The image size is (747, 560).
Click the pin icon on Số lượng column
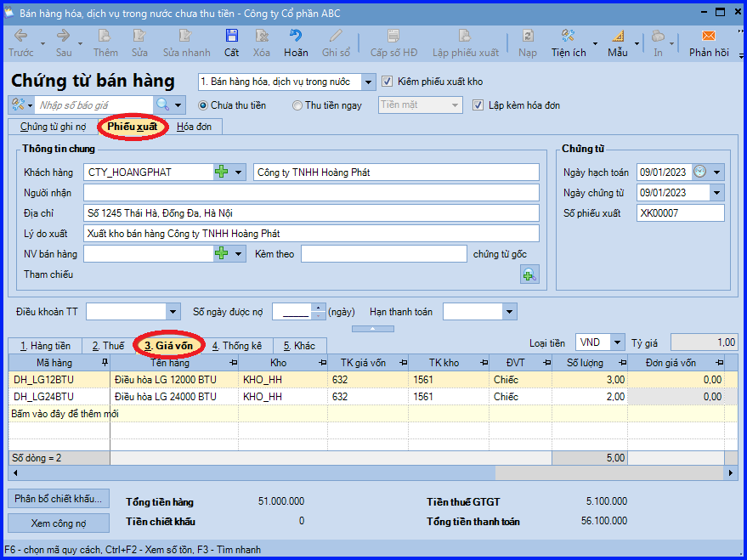pyautogui.click(x=622, y=363)
